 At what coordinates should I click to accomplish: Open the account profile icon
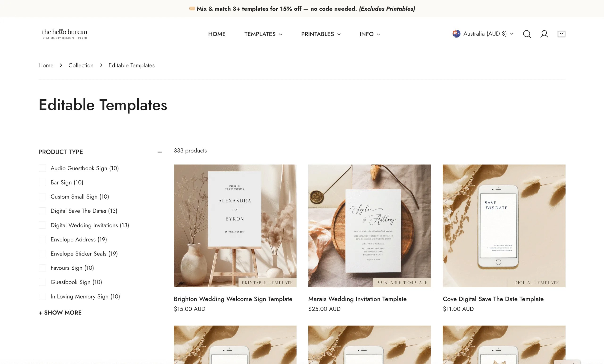[544, 34]
